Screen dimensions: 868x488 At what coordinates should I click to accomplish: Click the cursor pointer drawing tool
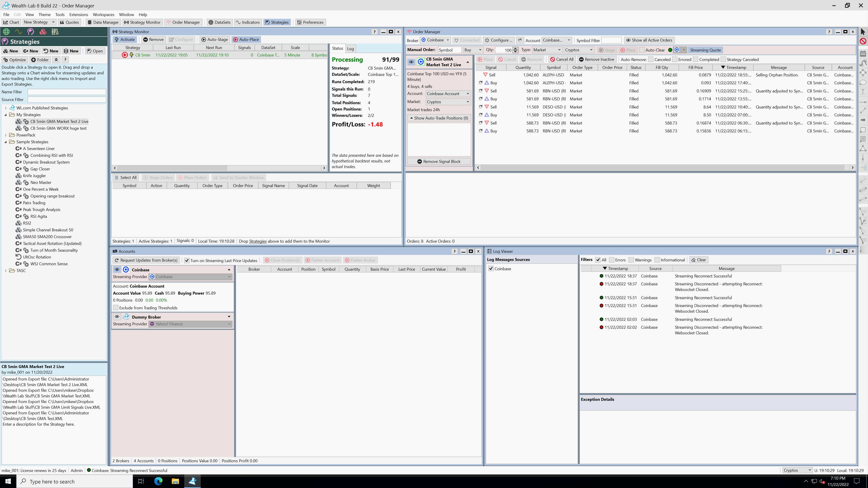coord(863,32)
